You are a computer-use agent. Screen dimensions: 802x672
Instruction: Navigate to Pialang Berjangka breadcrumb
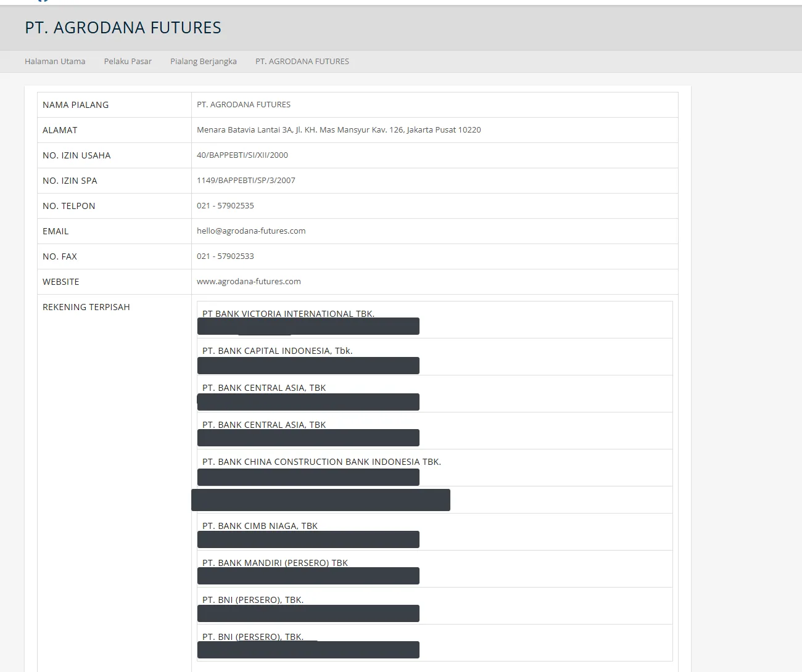pyautogui.click(x=204, y=62)
